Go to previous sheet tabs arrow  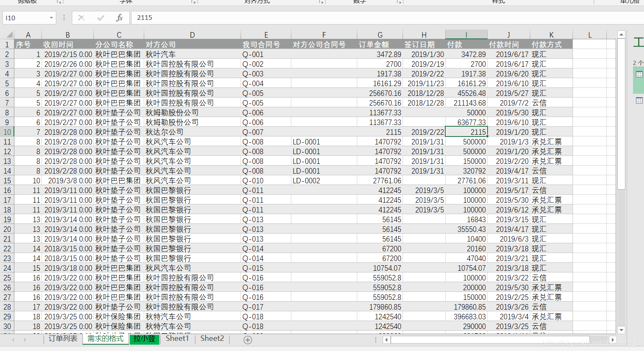(x=13, y=340)
